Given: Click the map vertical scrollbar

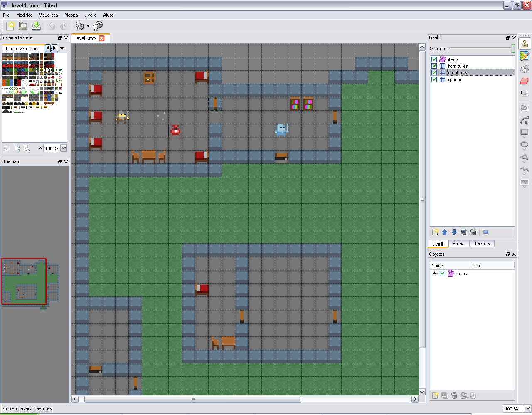Looking at the screenshot, I should click(x=422, y=199).
